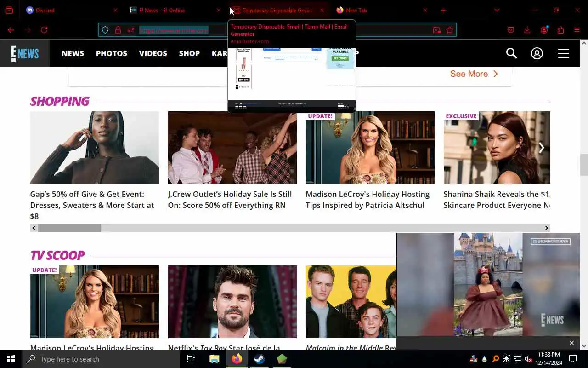Open the VIDEOS navigation item
Image resolution: width=588 pixels, height=368 pixels.
click(x=153, y=53)
